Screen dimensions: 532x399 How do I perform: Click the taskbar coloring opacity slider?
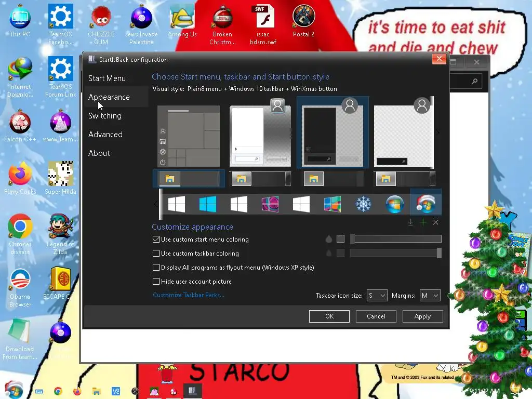pyautogui.click(x=395, y=253)
